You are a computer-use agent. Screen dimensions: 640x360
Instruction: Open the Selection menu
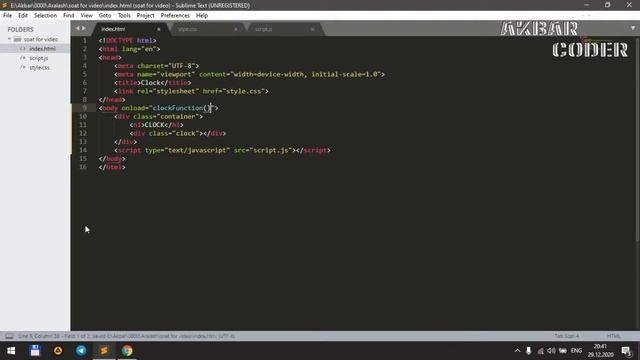[x=45, y=16]
